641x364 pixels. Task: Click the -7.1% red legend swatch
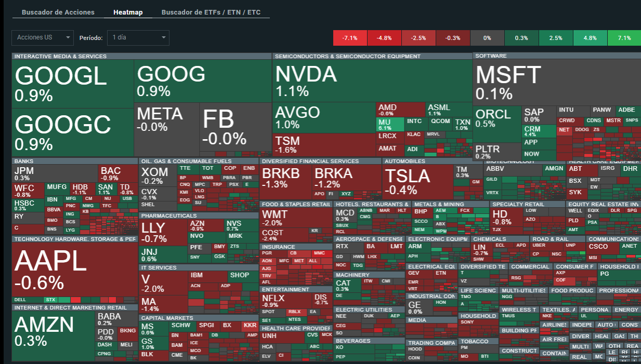350,38
